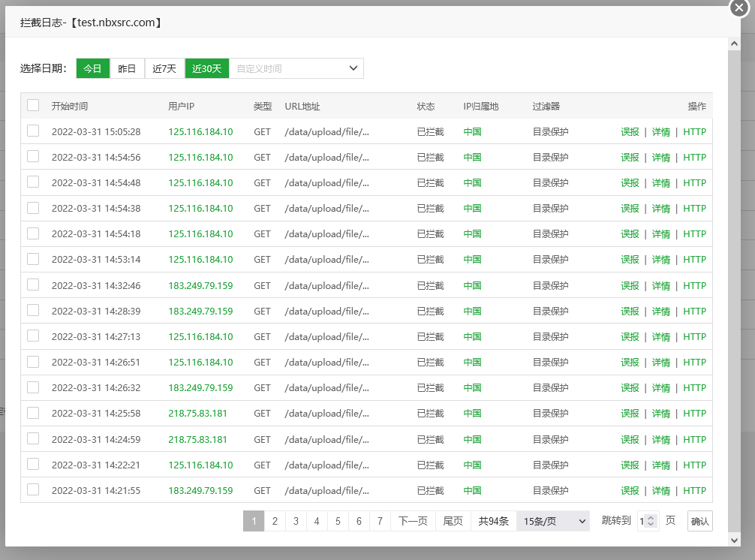Go to page 7
The image size is (755, 560).
coord(380,521)
